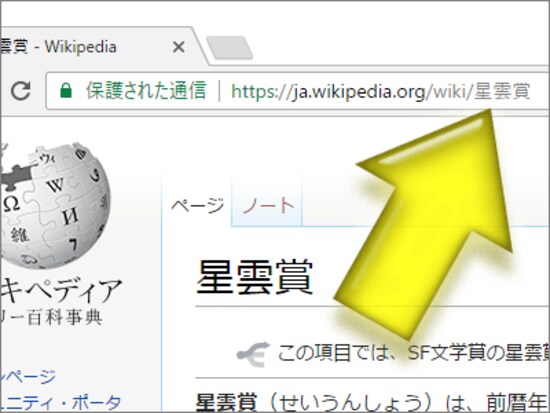
Task: Click the ウィキペディア wordmark text
Action: (61, 291)
